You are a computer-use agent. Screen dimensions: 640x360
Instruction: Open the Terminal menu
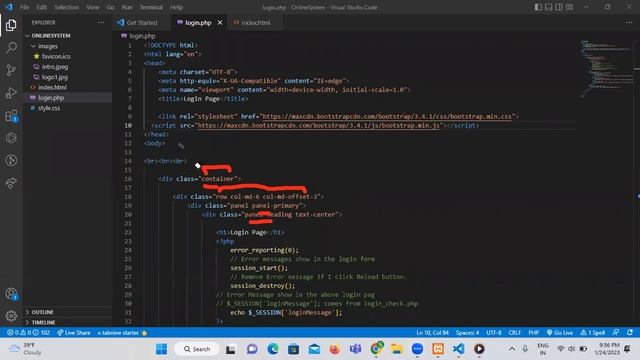coord(151,7)
